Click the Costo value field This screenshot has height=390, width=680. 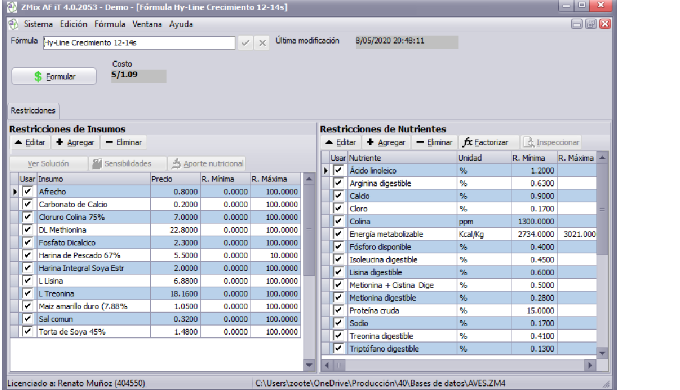coord(138,75)
